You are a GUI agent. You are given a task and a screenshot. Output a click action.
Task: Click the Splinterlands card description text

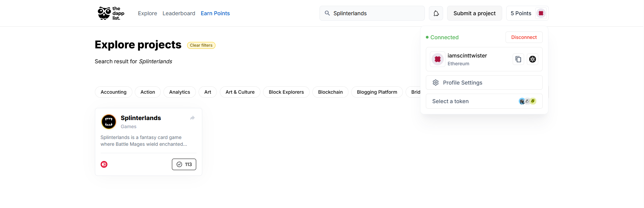(144, 141)
